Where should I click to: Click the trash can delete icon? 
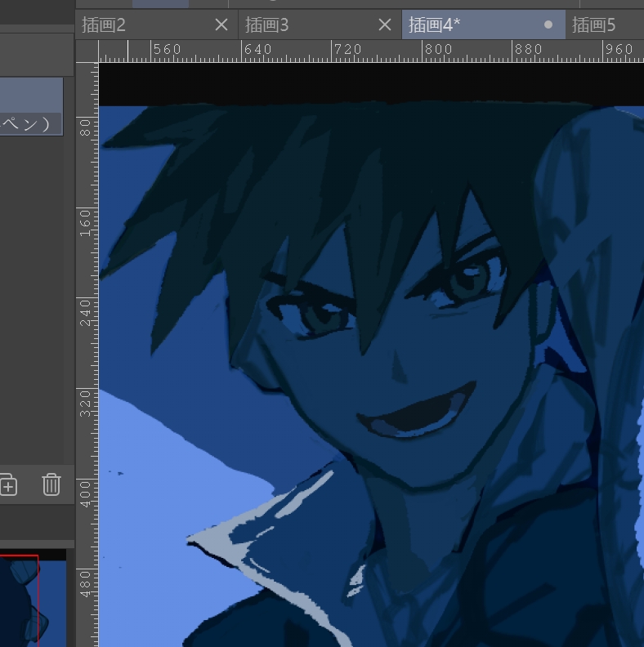pyautogui.click(x=51, y=485)
